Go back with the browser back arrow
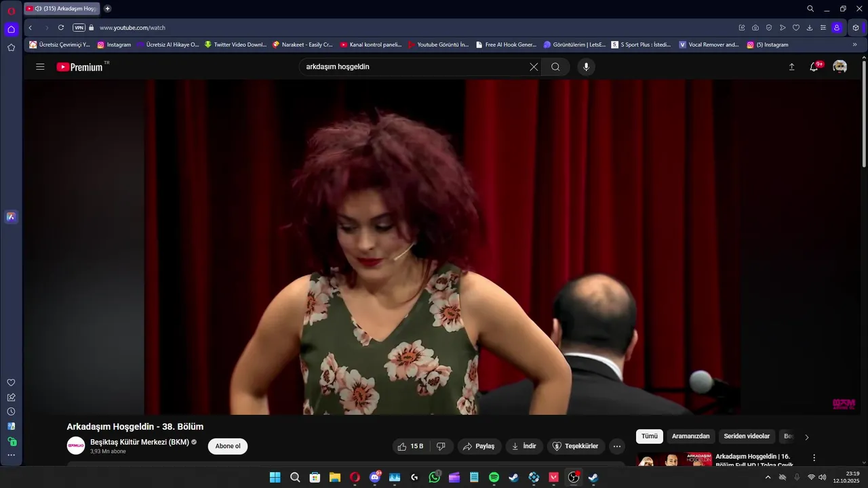The width and height of the screenshot is (868, 488). coord(31,28)
